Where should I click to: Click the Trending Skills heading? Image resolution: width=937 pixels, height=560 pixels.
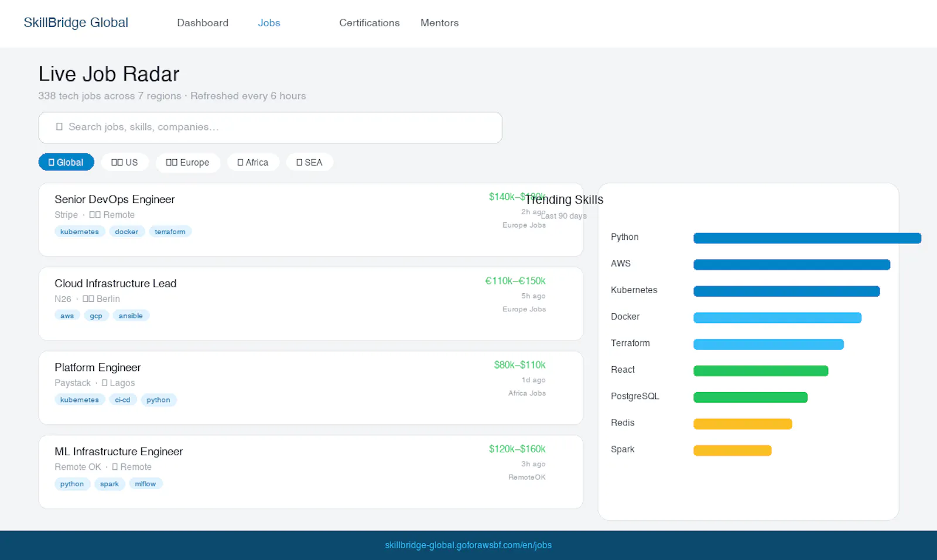(564, 200)
